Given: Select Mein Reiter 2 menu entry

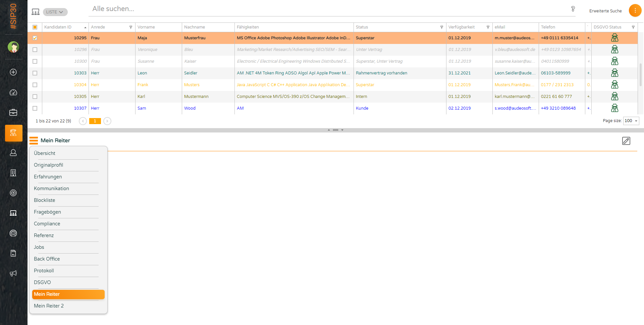Looking at the screenshot, I should pos(49,306).
